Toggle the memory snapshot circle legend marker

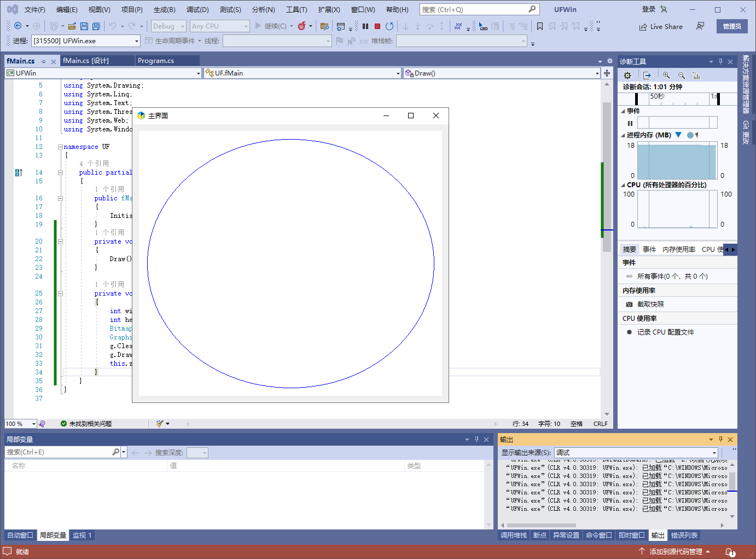tap(690, 135)
